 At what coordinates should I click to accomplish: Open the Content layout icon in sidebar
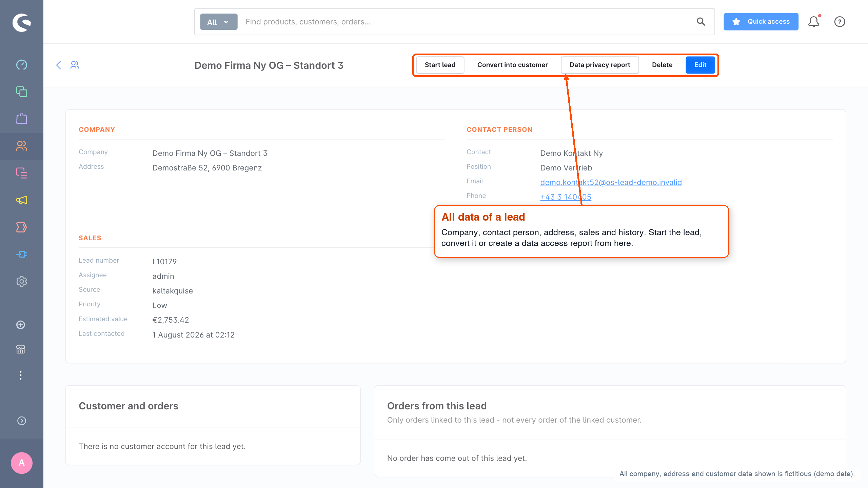pos(22,173)
